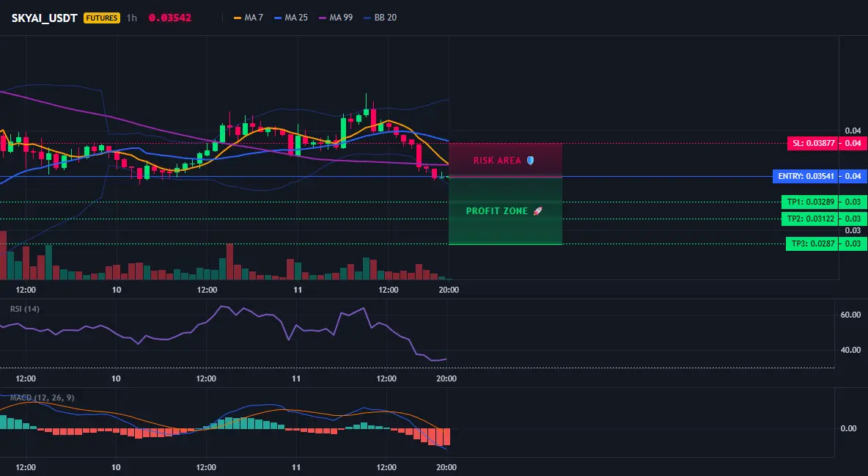This screenshot has width=868, height=476.
Task: Click the shield icon beside RISK AREA
Action: [x=530, y=160]
